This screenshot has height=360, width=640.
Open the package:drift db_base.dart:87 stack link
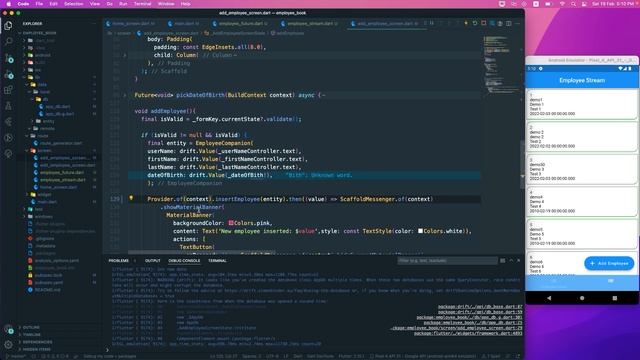tap(480, 307)
